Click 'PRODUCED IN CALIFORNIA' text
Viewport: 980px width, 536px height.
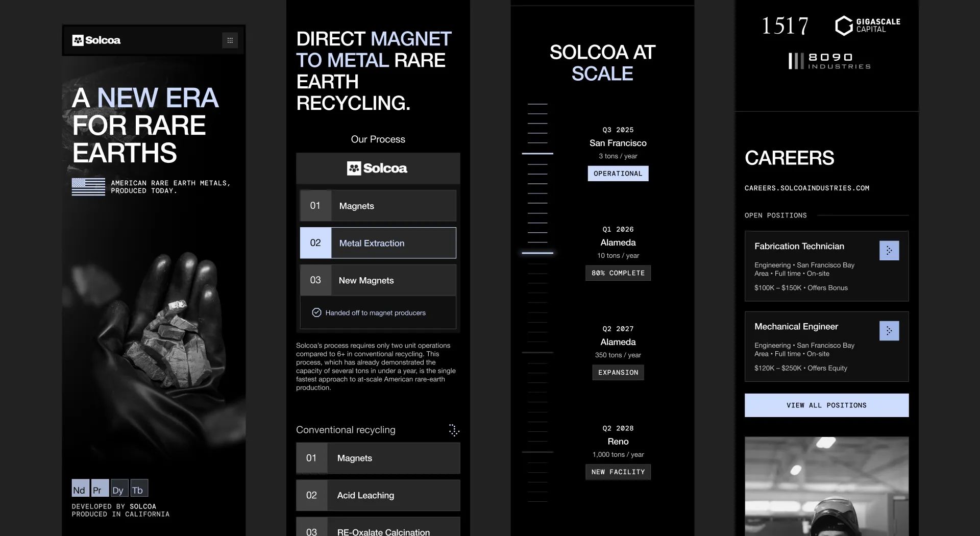[120, 515]
